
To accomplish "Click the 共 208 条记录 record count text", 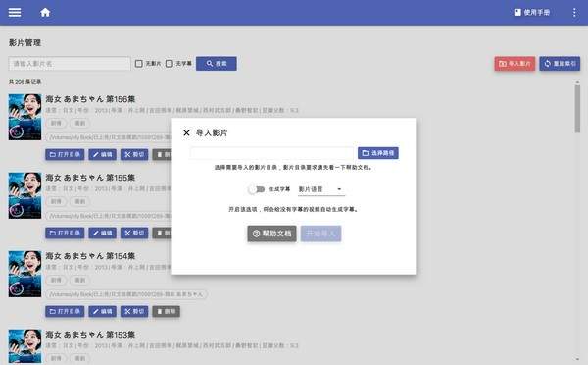I will 25,81.
